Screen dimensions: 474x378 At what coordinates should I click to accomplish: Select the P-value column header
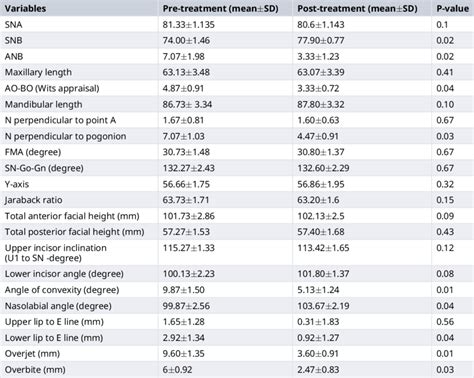[452, 8]
